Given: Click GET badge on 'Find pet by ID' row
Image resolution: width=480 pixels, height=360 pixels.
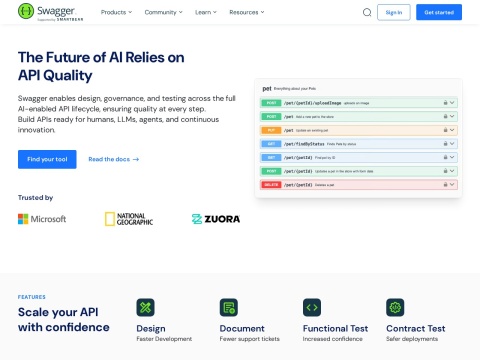Looking at the screenshot, I should 271,157.
